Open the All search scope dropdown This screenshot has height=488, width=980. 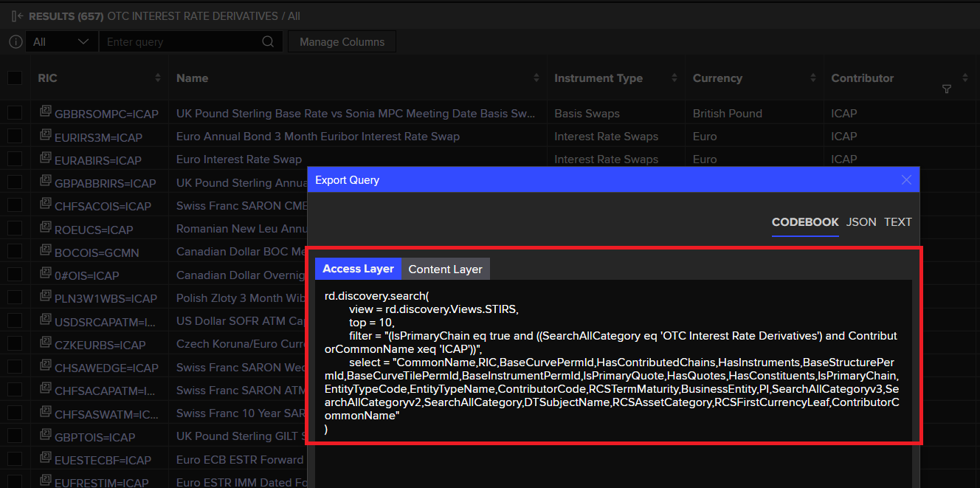[x=61, y=42]
